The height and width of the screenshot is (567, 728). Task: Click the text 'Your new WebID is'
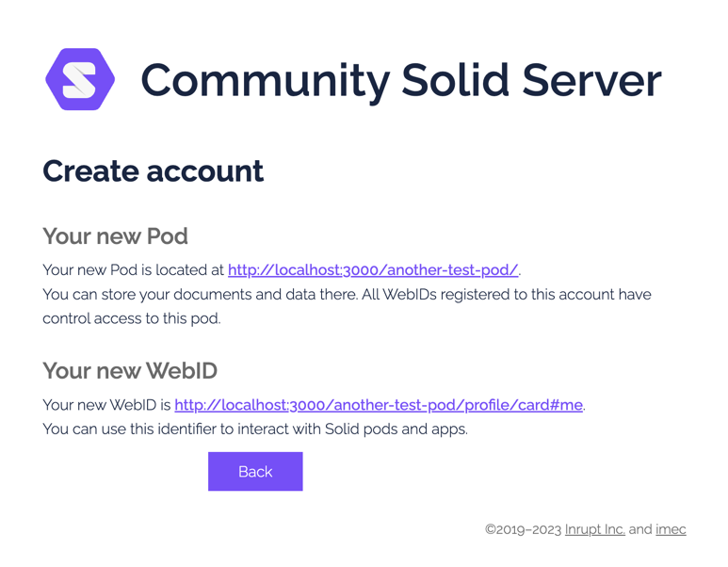(106, 405)
